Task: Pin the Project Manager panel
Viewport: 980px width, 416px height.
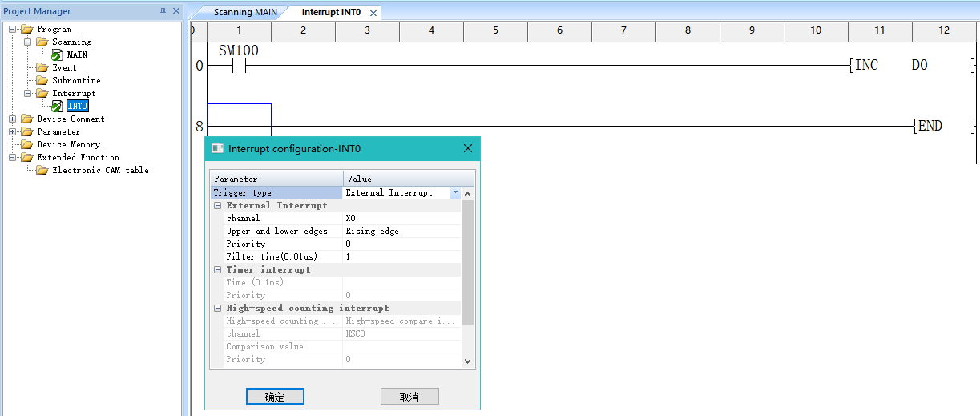Action: tap(163, 11)
